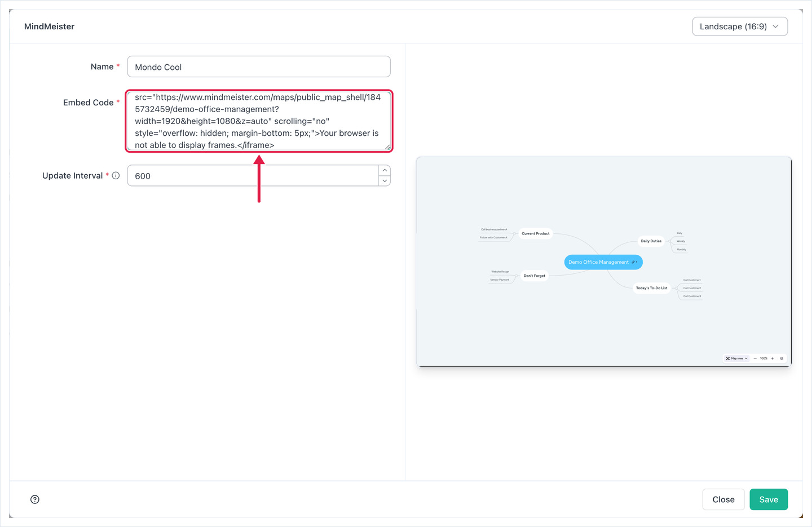Click the Embed Code field label
The width and height of the screenshot is (812, 527).
tap(89, 103)
